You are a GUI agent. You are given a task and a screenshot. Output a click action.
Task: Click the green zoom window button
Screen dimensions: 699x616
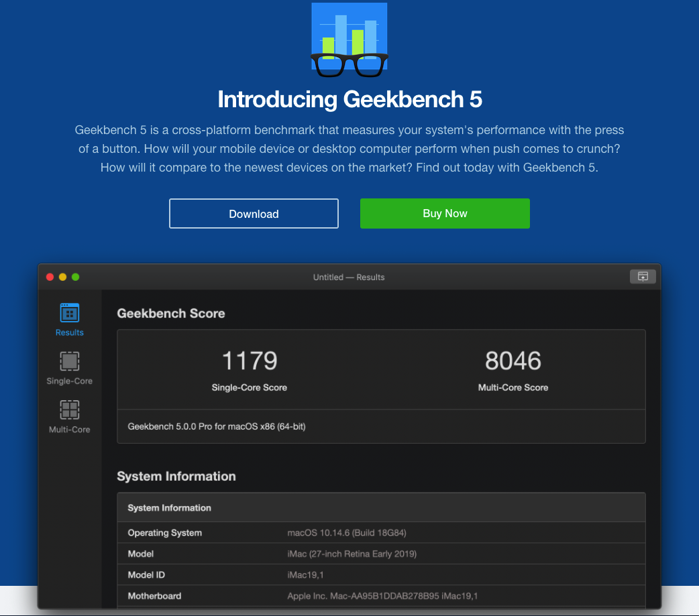tap(76, 277)
